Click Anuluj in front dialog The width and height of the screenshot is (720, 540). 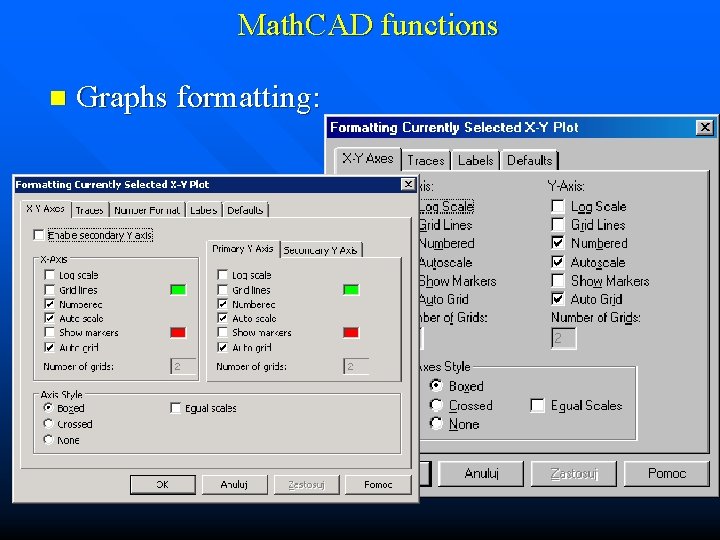click(234, 484)
